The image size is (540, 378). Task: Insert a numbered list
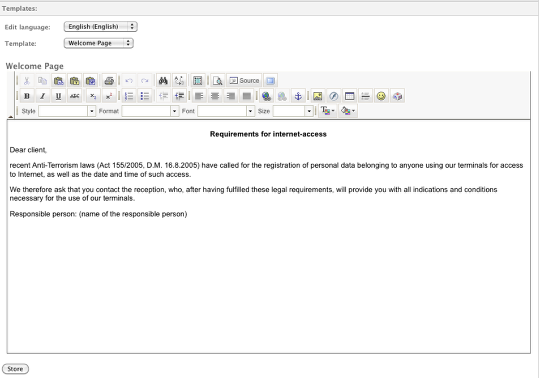pos(129,96)
